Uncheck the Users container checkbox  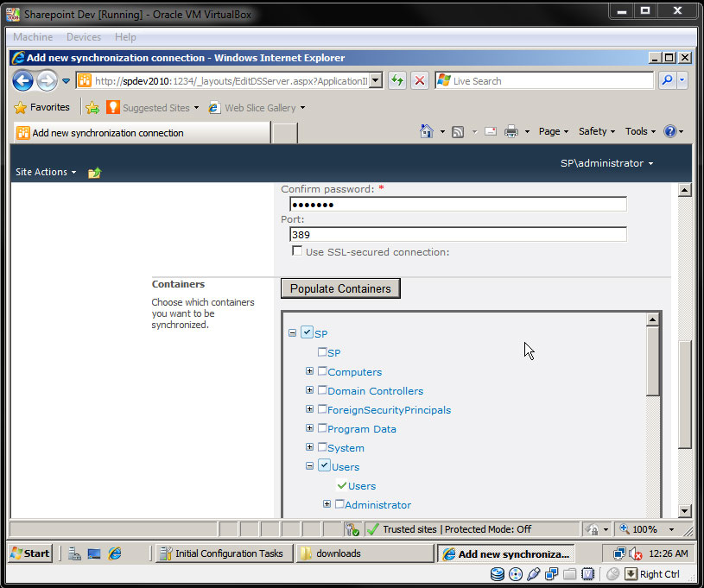[324, 465]
